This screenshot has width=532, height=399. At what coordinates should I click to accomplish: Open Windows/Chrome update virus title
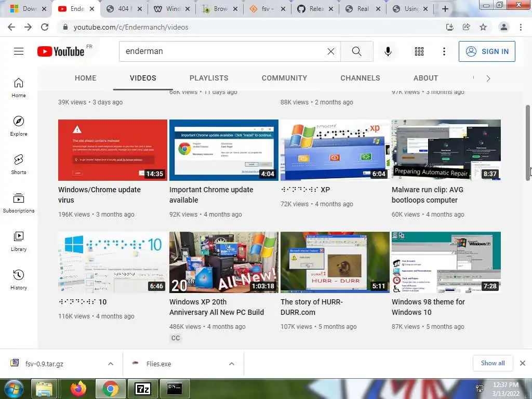coord(99,195)
